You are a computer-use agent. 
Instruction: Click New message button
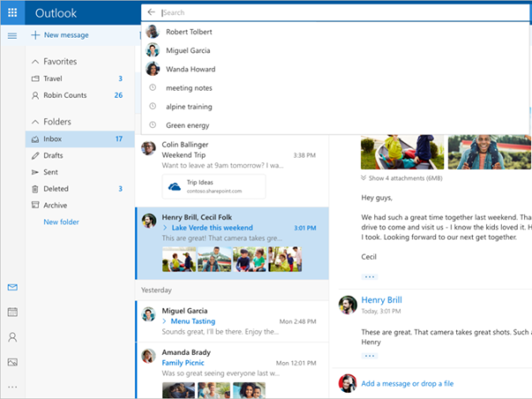(x=60, y=35)
